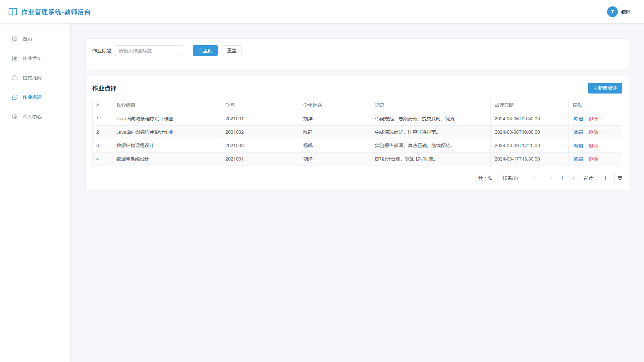Click the page jump number field
This screenshot has width=644, height=362.
click(x=605, y=178)
